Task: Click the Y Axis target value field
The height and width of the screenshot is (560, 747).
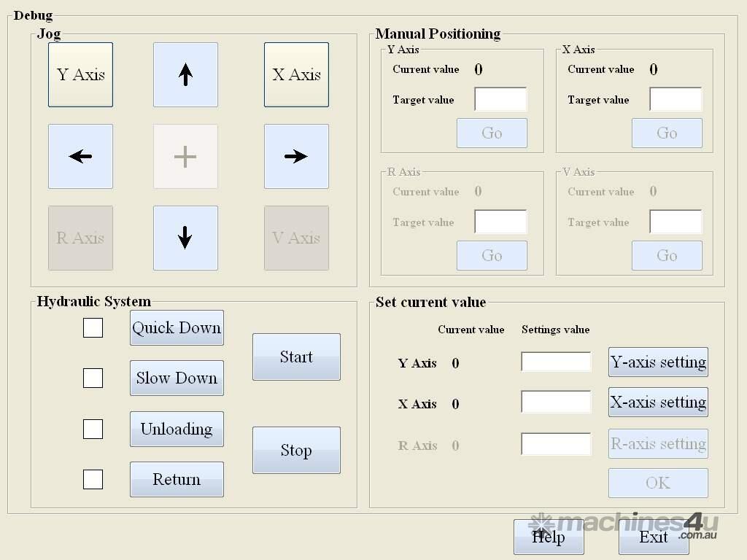Action: pos(500,99)
